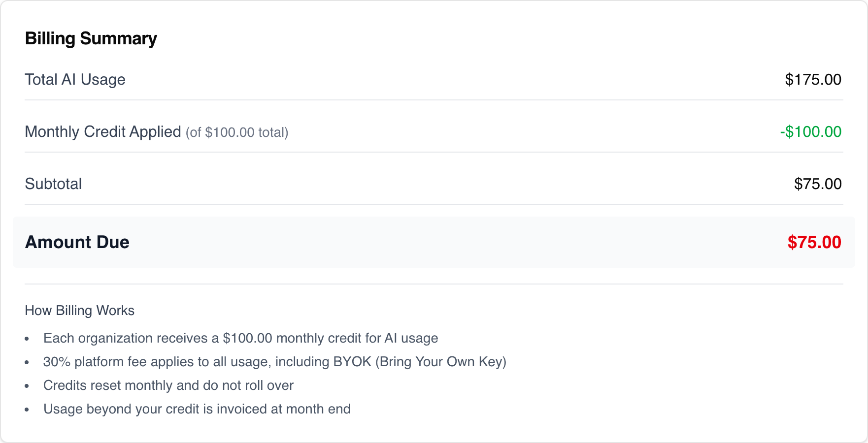The height and width of the screenshot is (443, 868).
Task: Click "Credits reset monthly and do not roll over"
Action: tap(168, 385)
